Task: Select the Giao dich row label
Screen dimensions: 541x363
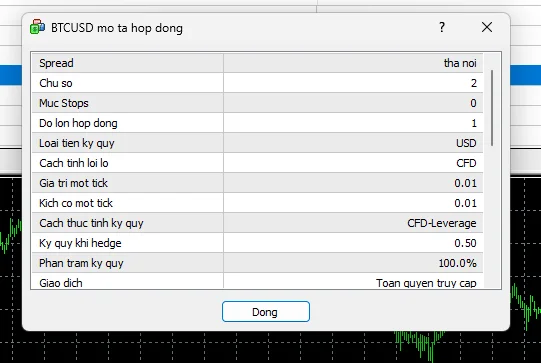Action: point(61,283)
